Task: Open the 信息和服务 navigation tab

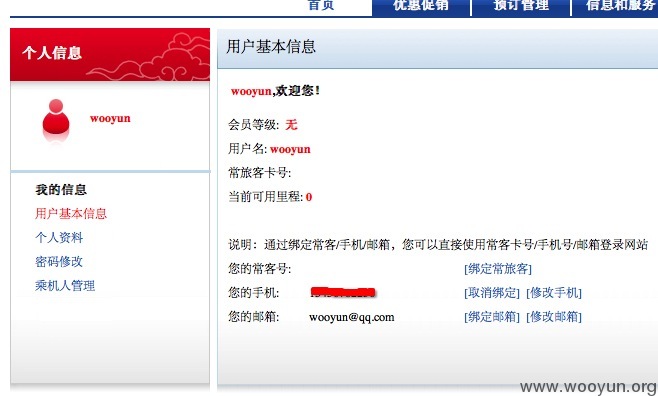Action: [620, 5]
